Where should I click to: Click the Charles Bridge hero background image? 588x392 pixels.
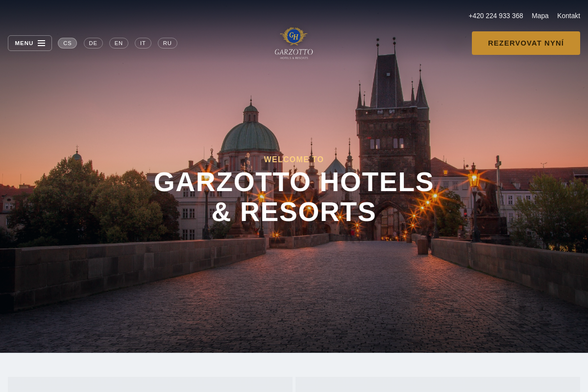pyautogui.click(x=294, y=294)
